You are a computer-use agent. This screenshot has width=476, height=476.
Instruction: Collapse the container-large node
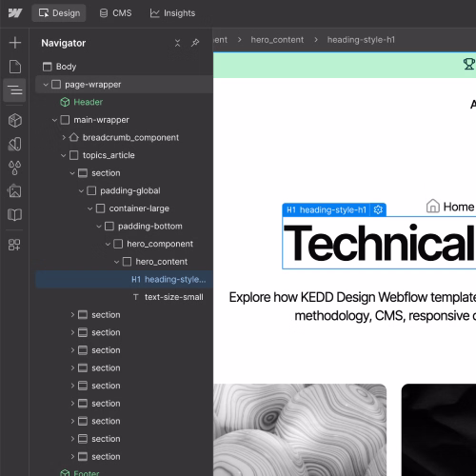(x=90, y=208)
